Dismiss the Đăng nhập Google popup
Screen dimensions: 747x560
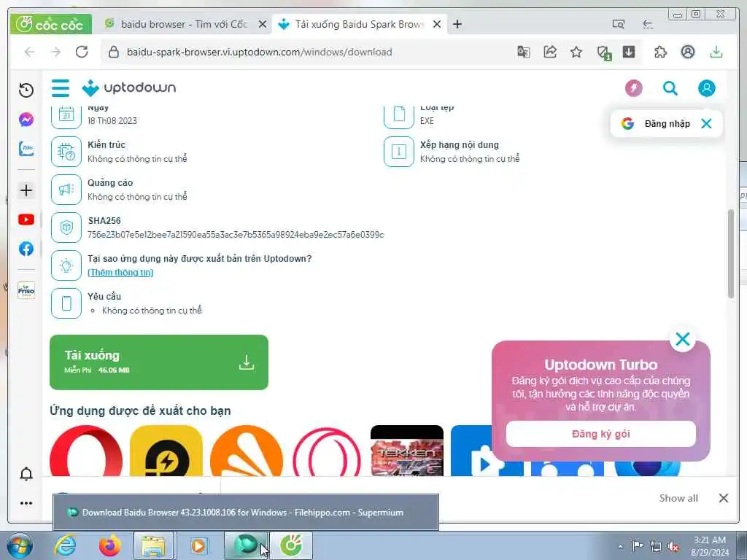pos(706,124)
